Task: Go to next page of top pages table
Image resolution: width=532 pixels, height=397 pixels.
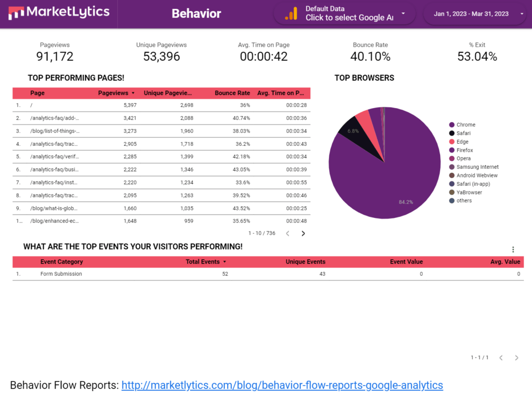Action: coord(303,234)
